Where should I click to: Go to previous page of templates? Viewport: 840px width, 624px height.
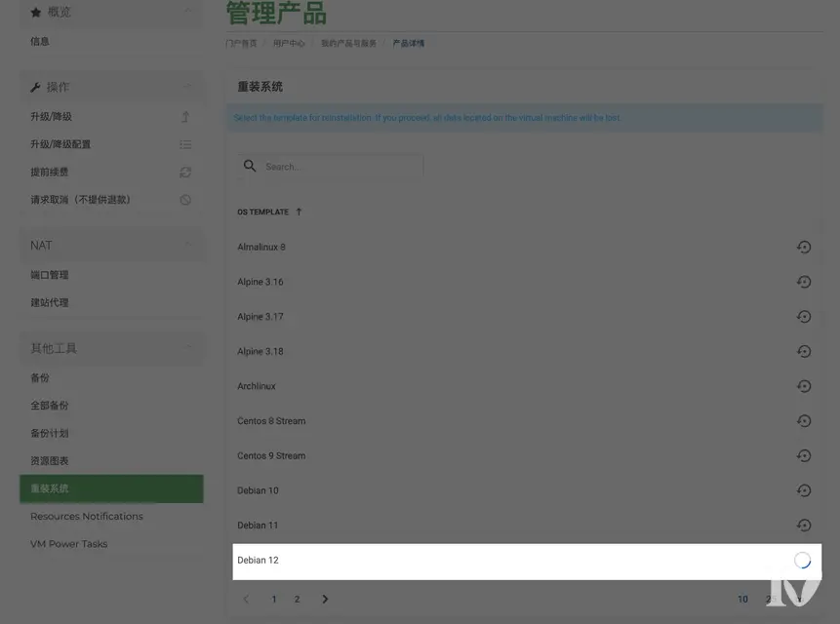246,599
